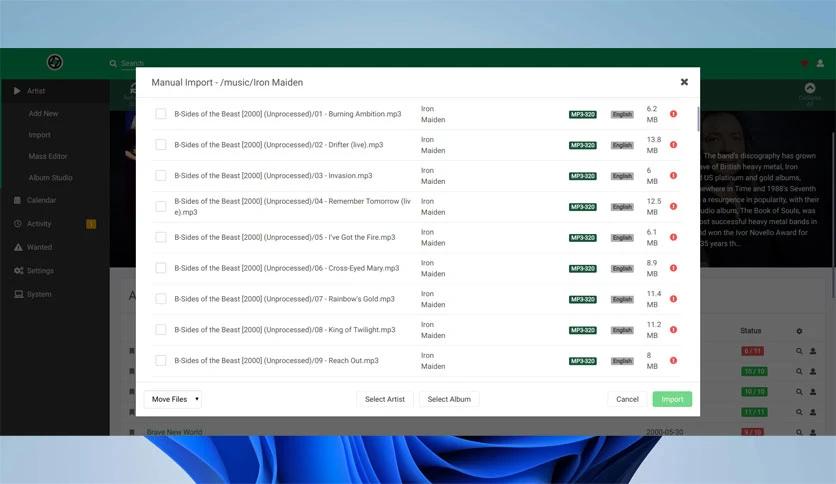Viewport: 836px width, 484px height.
Task: Check the box for 01 - Burning Ambition.mp3
Action: [160, 114]
